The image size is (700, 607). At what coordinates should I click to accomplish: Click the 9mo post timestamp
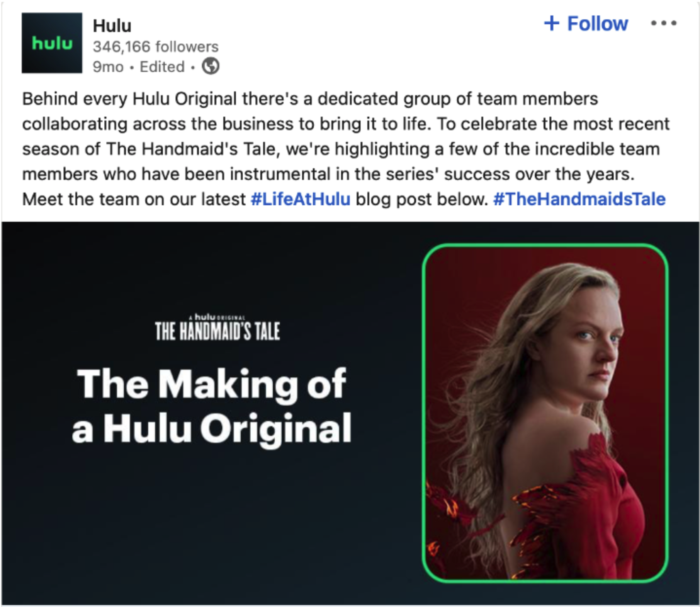pyautogui.click(x=108, y=67)
